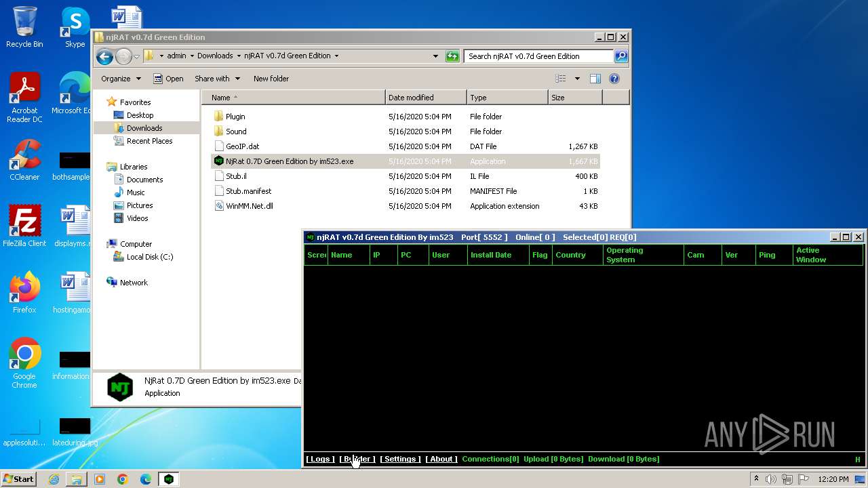Screen dimensions: 868x488
Task: Open the About link in njRAT
Action: point(441,459)
